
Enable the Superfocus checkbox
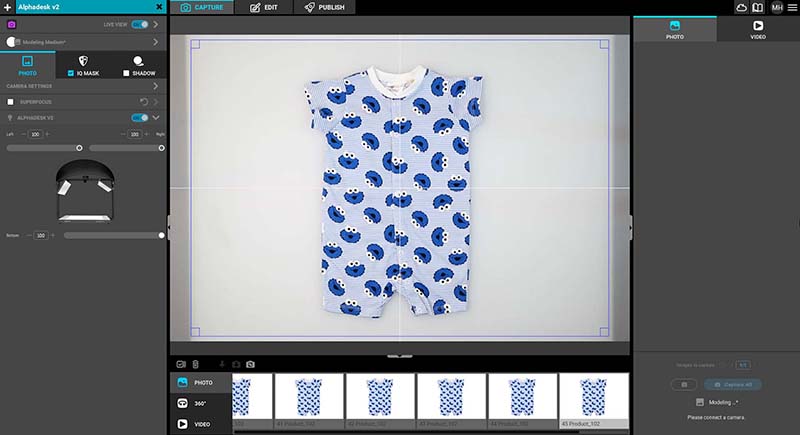click(x=10, y=102)
